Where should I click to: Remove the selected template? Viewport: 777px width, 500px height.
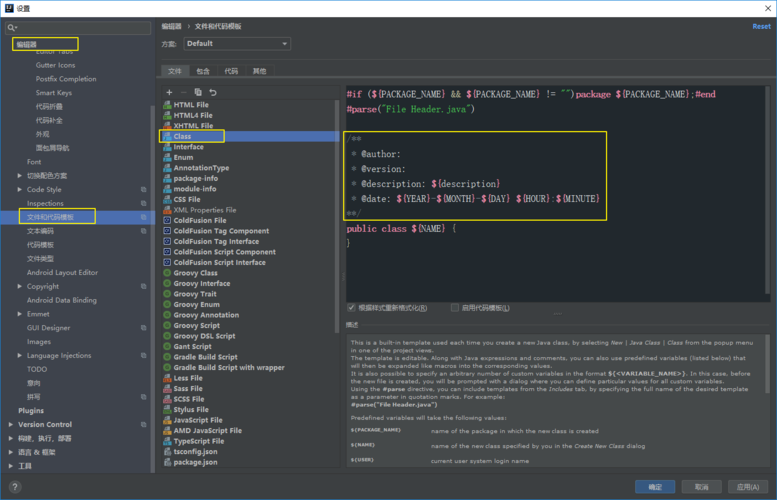[x=183, y=92]
